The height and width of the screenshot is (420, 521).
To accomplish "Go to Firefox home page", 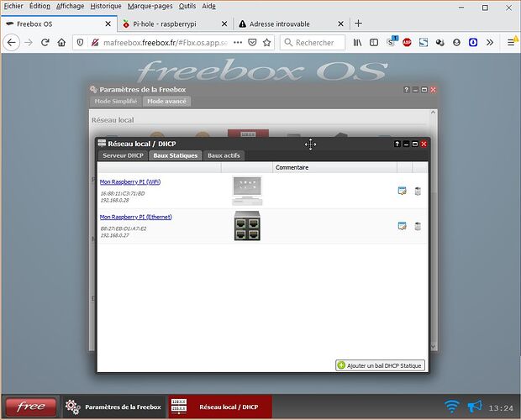I will (x=61, y=43).
